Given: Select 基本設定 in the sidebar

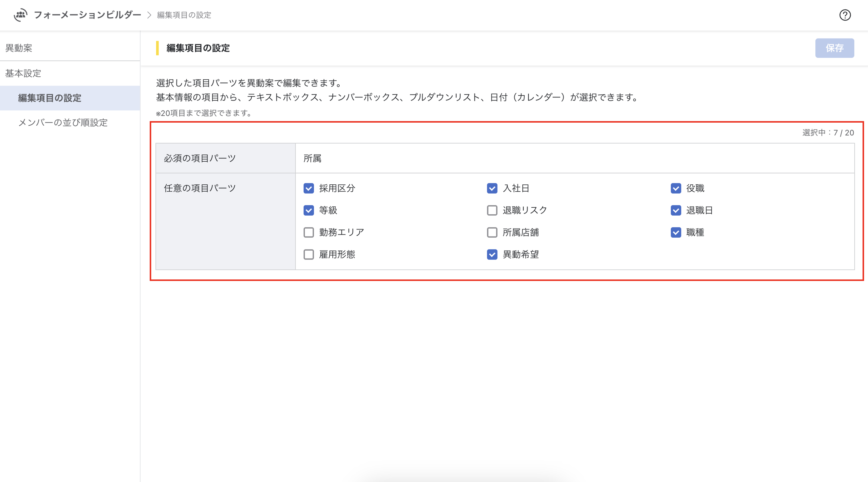Looking at the screenshot, I should click(23, 73).
